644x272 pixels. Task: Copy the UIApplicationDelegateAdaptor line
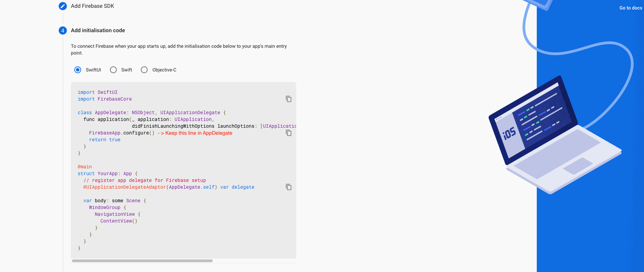288,187
